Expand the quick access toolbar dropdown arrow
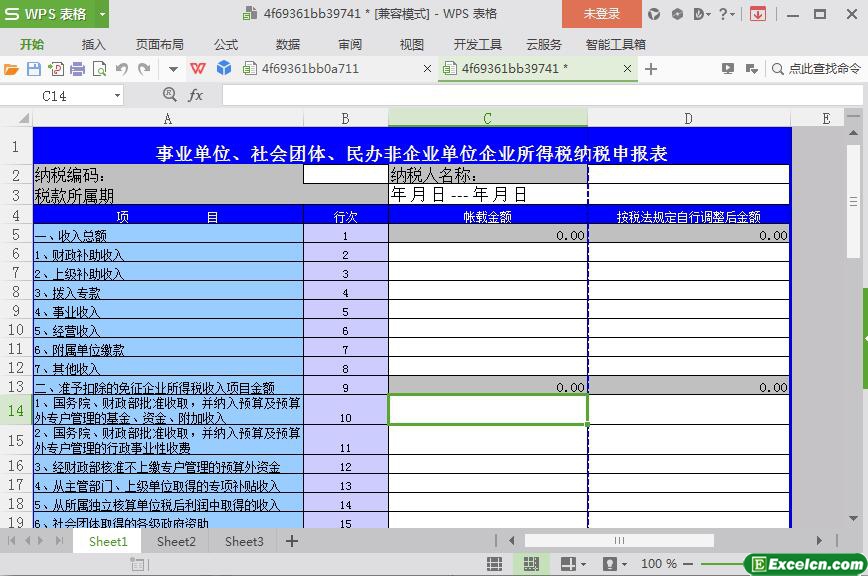Image resolution: width=868 pixels, height=576 pixels. click(173, 69)
